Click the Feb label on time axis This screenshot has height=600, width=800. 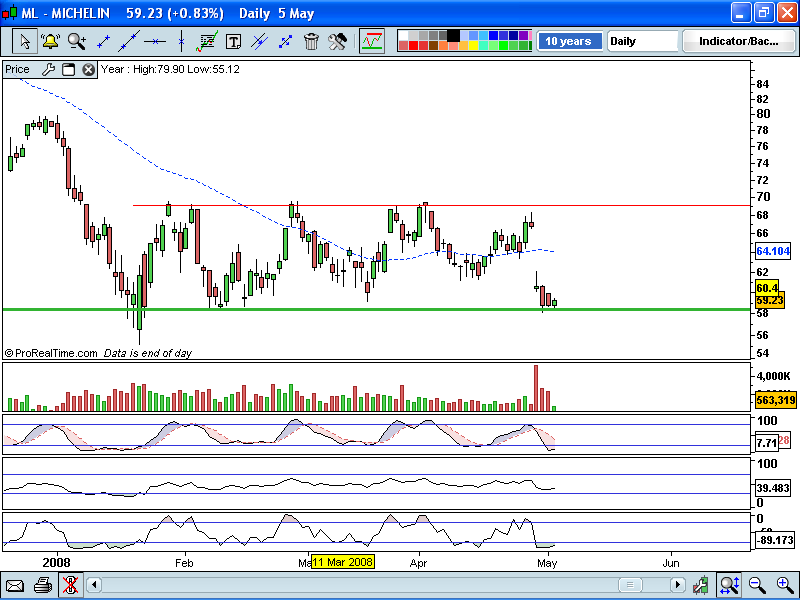pos(184,563)
